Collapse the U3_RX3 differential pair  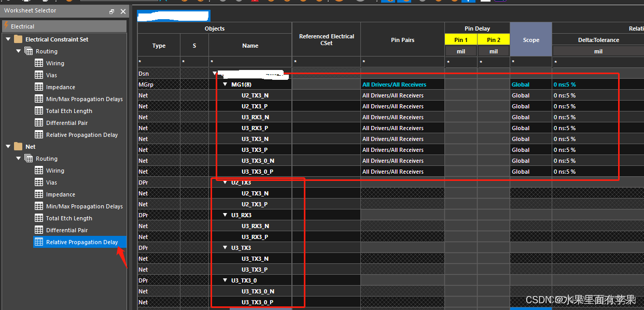(226, 215)
